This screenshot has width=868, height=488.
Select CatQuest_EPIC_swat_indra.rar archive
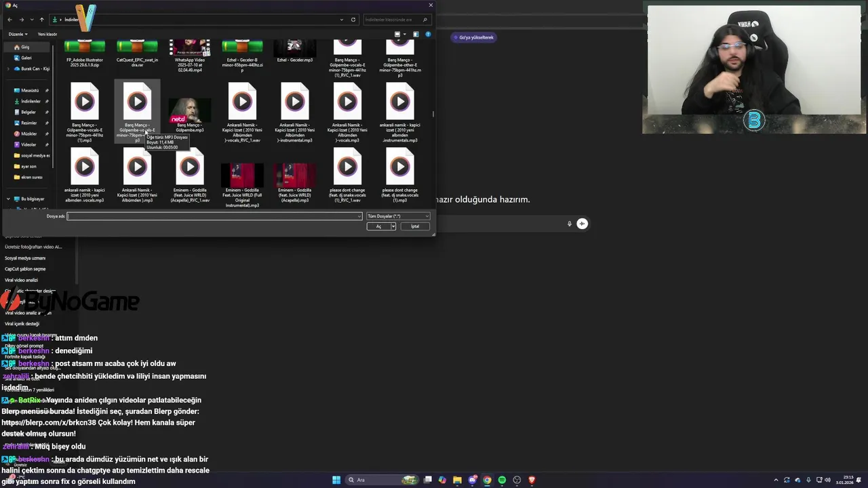pos(137,54)
